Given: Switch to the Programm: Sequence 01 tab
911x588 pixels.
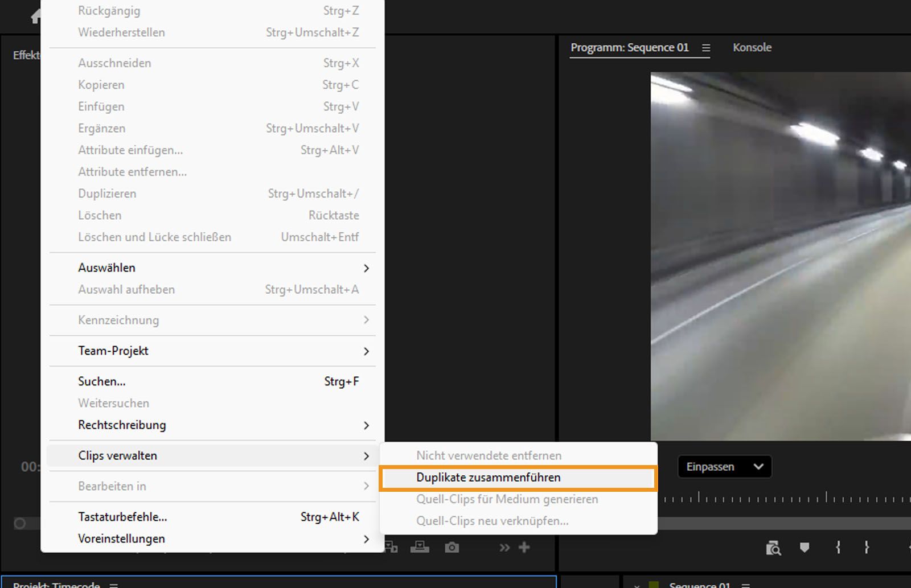Looking at the screenshot, I should click(x=630, y=48).
